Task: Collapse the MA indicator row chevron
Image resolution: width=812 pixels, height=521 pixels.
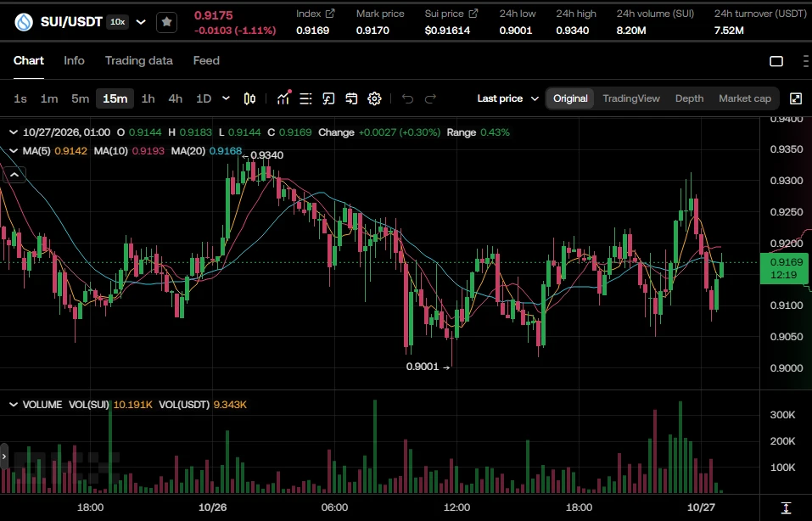Action: pos(14,151)
